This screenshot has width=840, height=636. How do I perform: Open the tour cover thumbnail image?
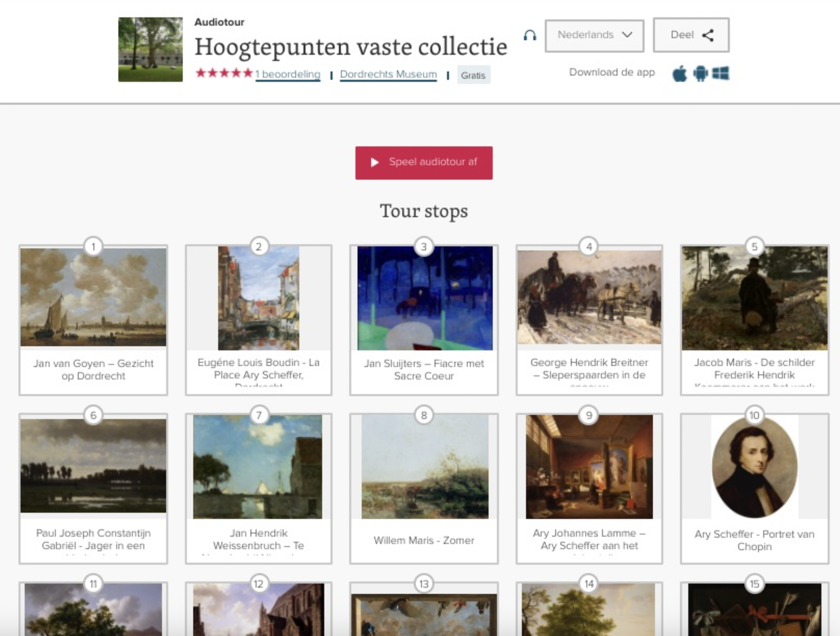coord(151,50)
